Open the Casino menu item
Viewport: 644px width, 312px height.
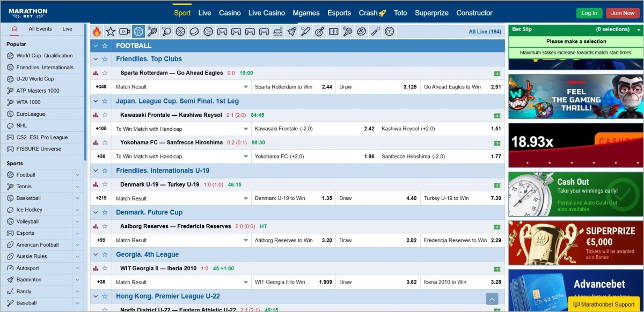tap(230, 12)
